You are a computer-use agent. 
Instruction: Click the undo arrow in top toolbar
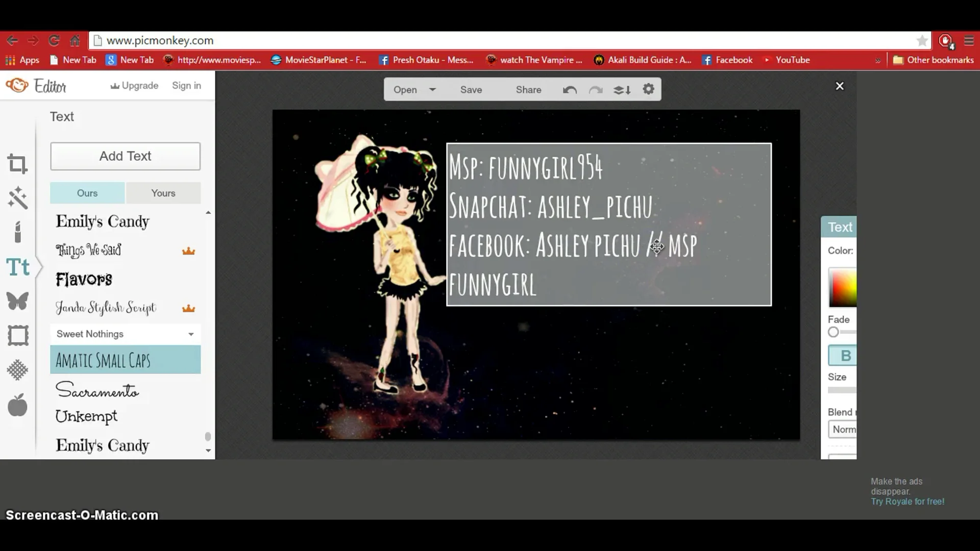[x=570, y=90]
